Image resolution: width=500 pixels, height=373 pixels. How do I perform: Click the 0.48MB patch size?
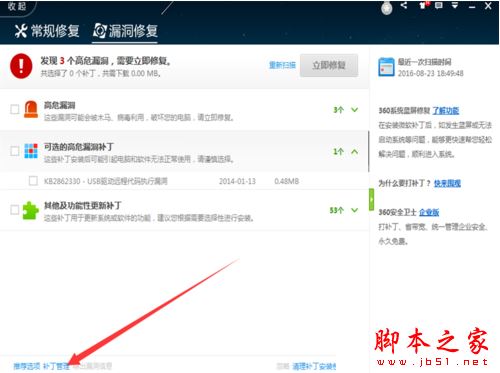[286, 181]
